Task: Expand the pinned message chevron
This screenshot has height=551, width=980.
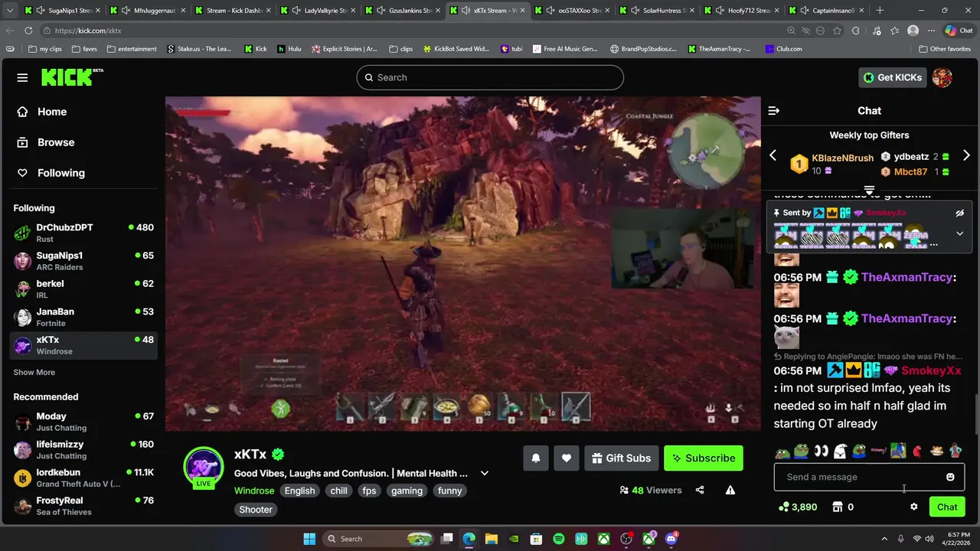Action: [x=959, y=233]
